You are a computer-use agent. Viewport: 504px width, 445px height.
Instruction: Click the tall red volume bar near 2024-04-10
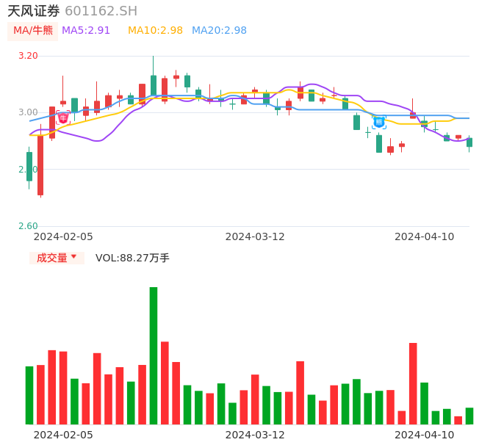413,383
